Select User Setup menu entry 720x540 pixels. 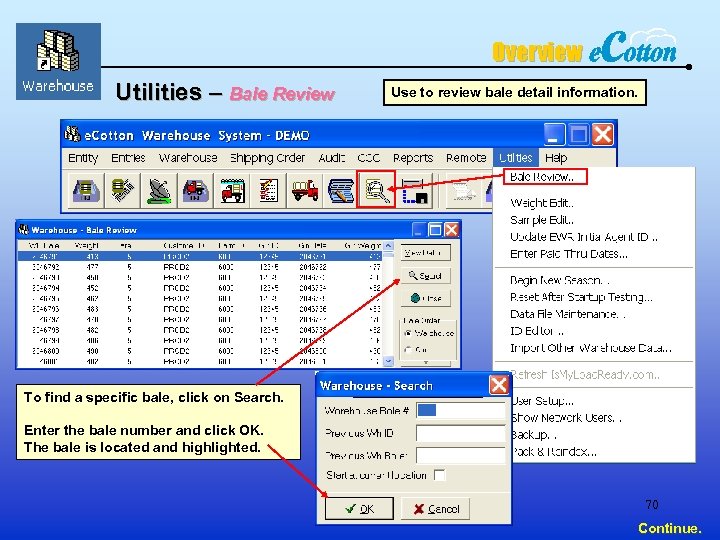click(542, 400)
